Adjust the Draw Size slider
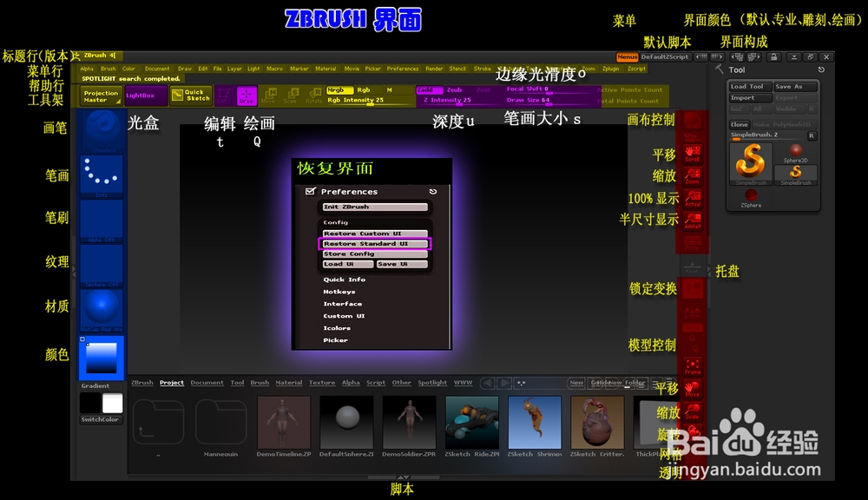Screen dimensions: 868x500 click(x=549, y=101)
